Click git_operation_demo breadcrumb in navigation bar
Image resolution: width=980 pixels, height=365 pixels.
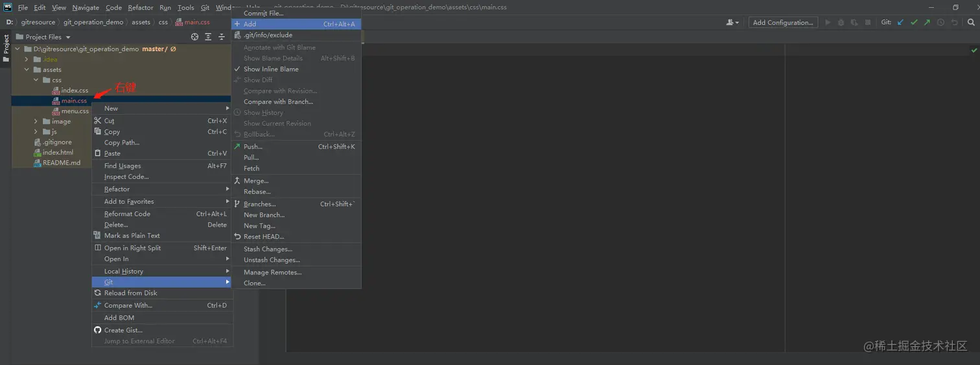[93, 22]
